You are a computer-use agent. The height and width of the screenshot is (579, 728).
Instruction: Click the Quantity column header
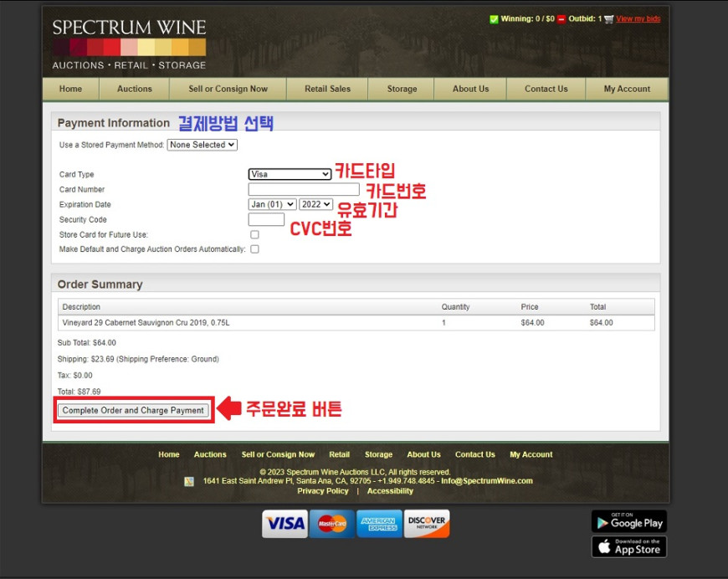[455, 307]
